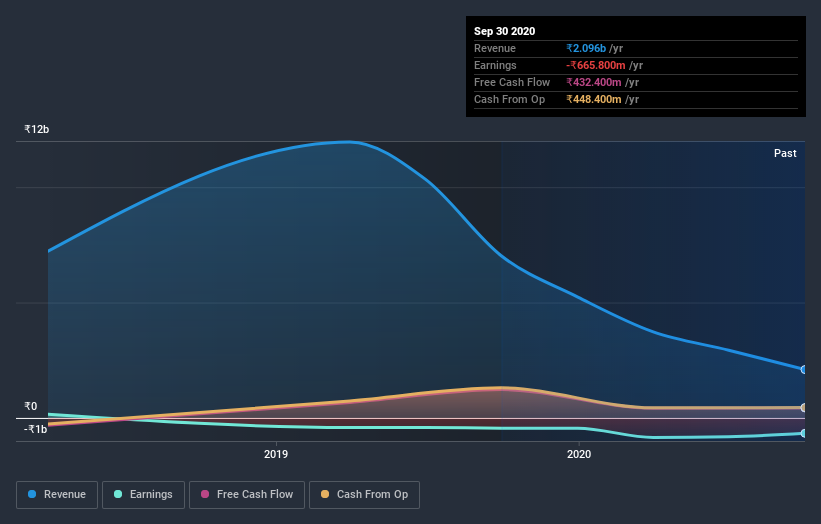
Task: Click the Earnings line endpoint marker
Action: [804, 433]
